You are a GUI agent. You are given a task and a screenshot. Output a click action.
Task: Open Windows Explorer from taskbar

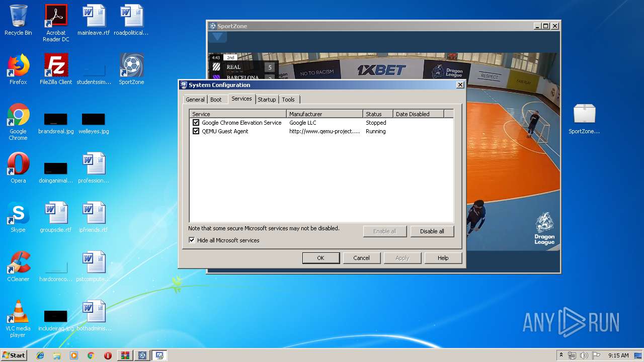[x=57, y=355]
